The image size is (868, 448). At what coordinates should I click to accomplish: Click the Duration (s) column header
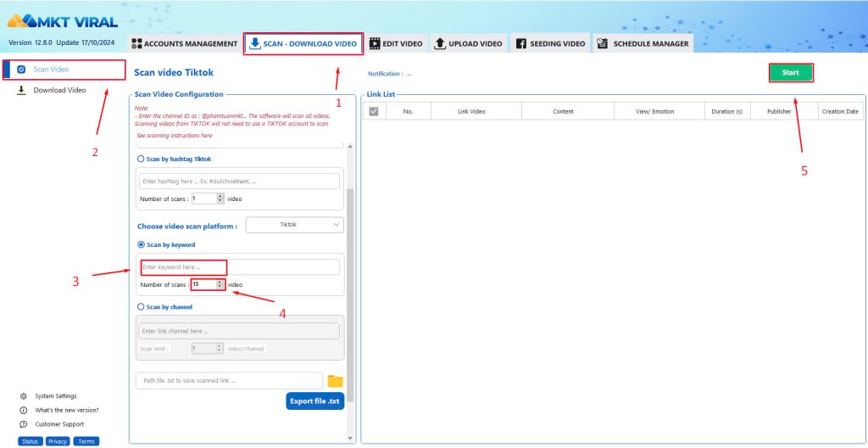point(726,111)
